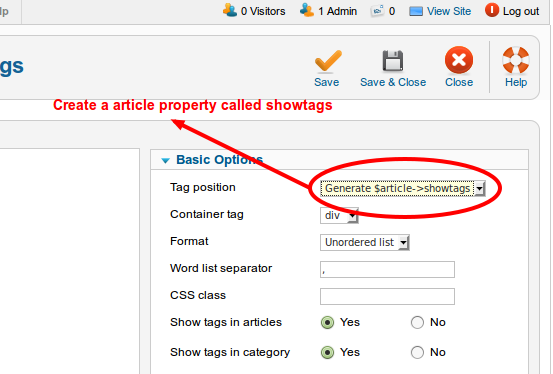Click the 0 Visitors text
Image resolution: width=553 pixels, height=374 pixels.
[263, 11]
